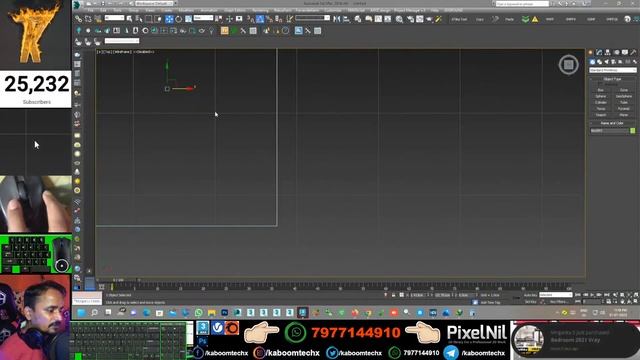This screenshot has height=360, width=640.
Task: Activate the Select and Move tool
Action: [169, 19]
